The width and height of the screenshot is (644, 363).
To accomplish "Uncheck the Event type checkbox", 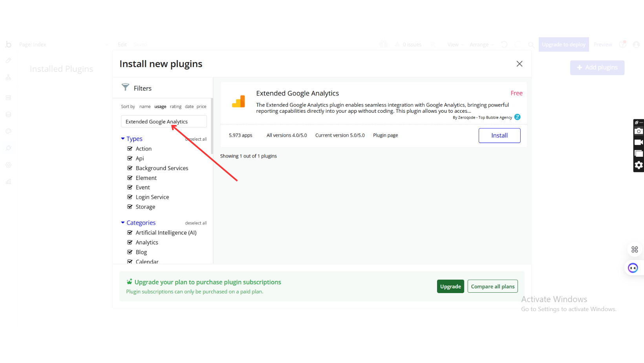I will click(x=130, y=187).
